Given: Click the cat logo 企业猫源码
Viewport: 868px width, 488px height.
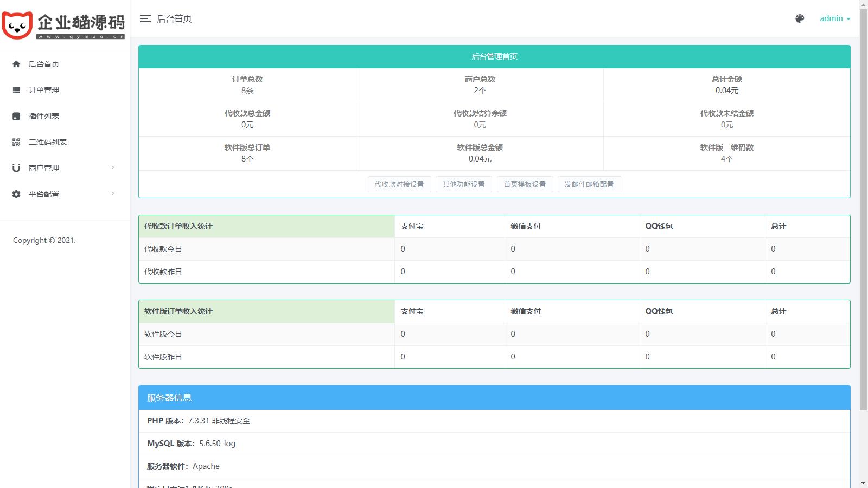Looking at the screenshot, I should point(63,25).
